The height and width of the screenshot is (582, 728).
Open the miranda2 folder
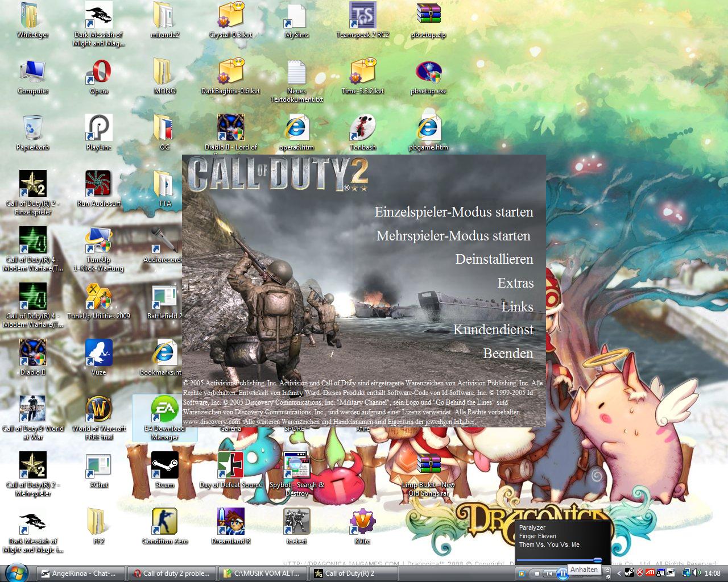pyautogui.click(x=164, y=21)
